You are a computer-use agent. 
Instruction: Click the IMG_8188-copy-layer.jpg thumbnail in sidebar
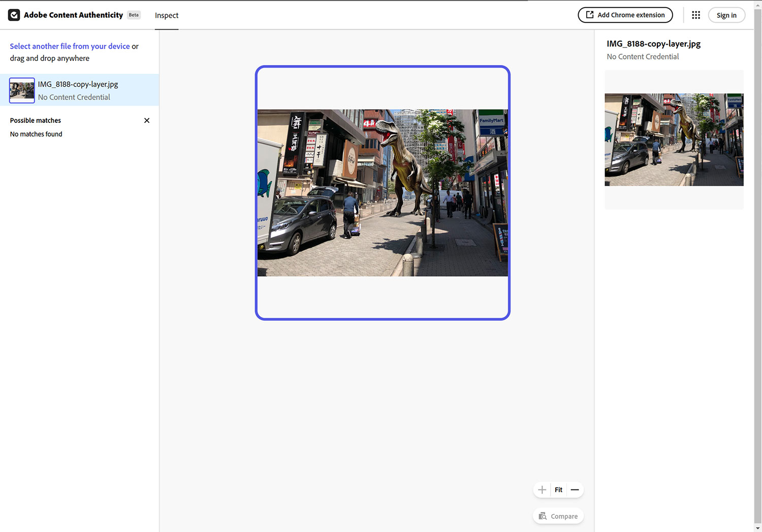coord(21,90)
